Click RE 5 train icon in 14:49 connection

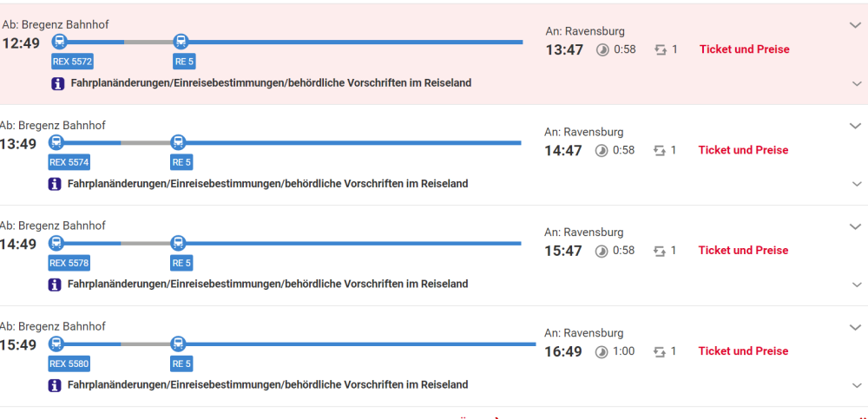pyautogui.click(x=178, y=243)
